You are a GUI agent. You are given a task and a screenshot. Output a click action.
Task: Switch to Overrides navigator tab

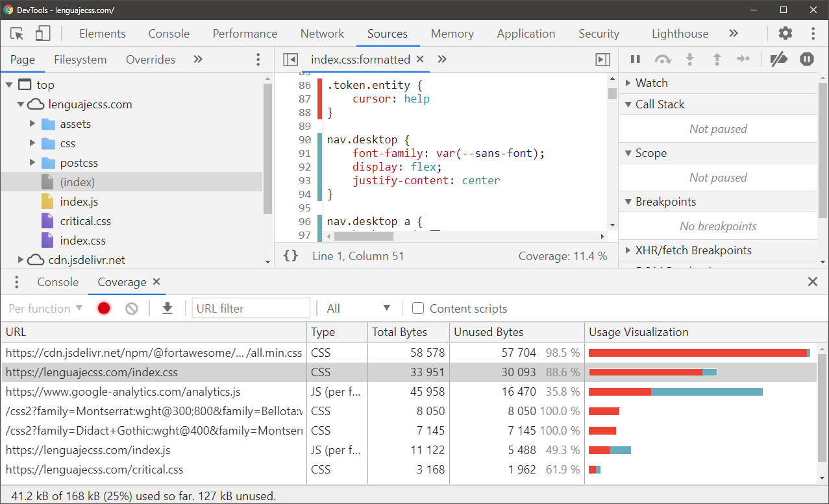coord(151,60)
